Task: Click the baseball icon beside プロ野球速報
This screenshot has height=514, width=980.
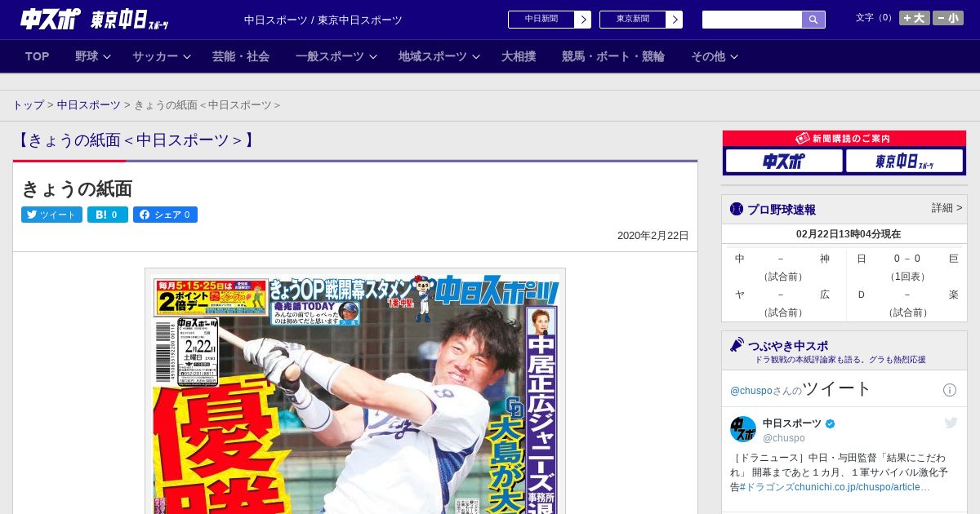Action: tap(737, 209)
